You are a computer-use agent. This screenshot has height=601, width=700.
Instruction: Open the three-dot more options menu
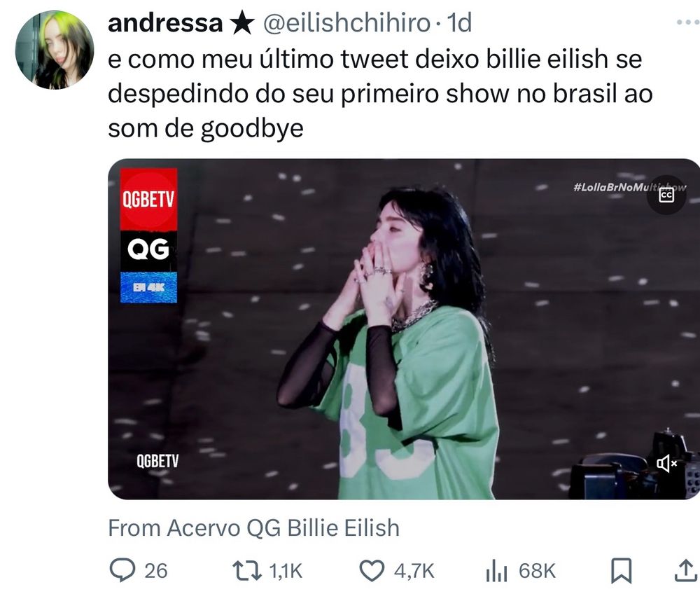tap(687, 22)
